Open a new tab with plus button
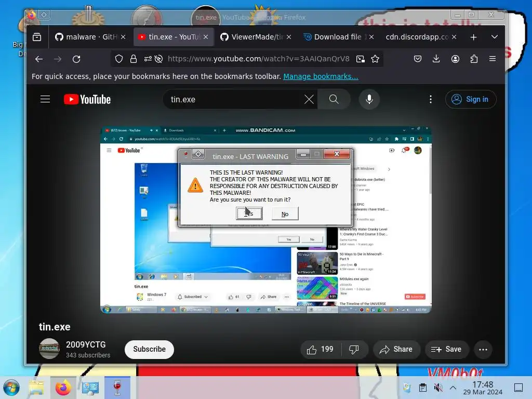532x399 pixels. pos(474,37)
